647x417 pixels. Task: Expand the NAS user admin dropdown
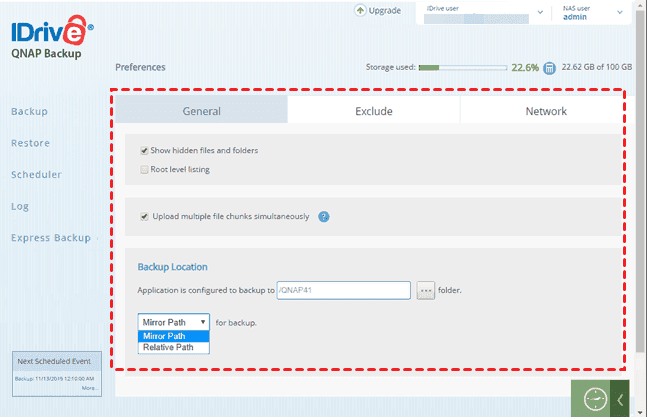coord(619,12)
